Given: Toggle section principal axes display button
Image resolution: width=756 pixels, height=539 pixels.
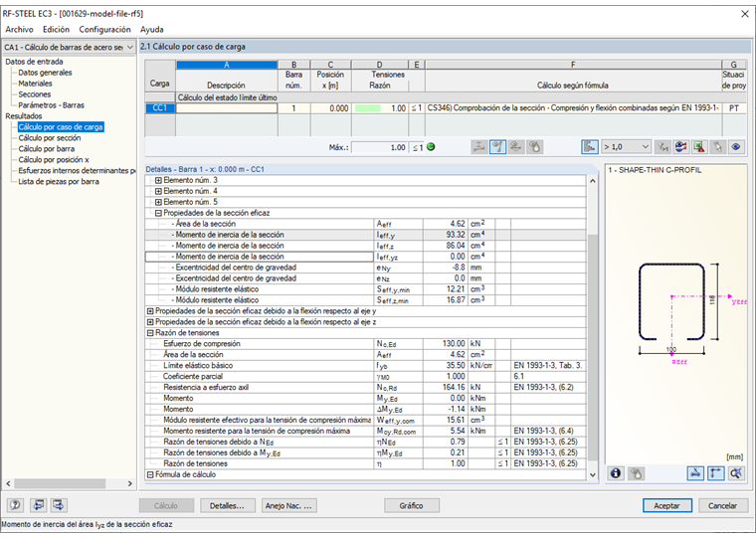Looking at the screenshot, I should coord(716,474).
